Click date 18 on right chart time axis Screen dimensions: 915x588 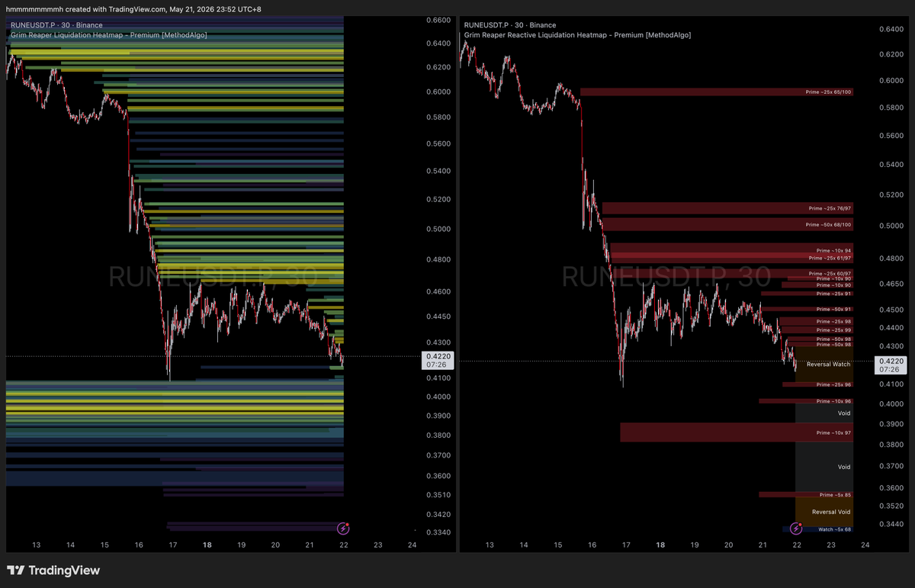click(660, 545)
